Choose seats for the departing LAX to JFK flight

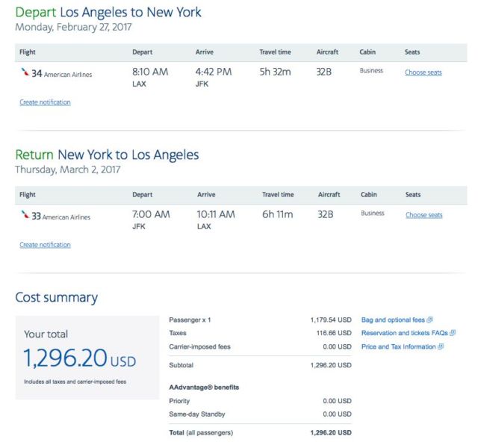click(x=423, y=72)
